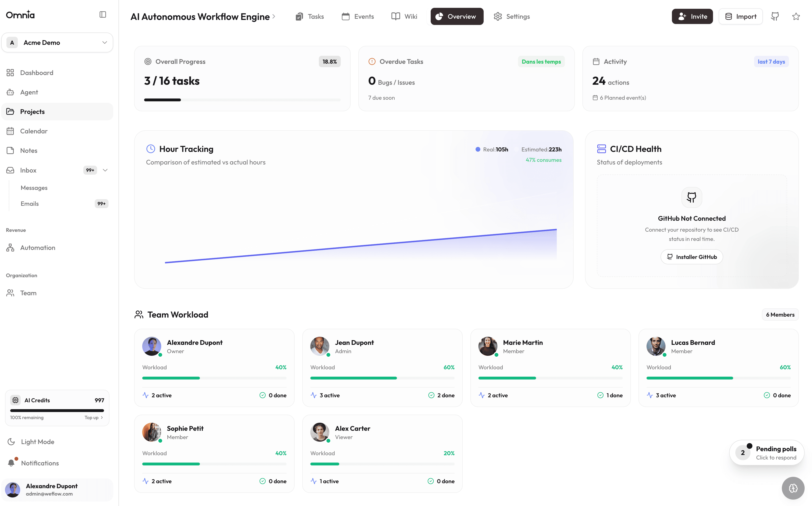Open Alexandre Dupont account menu
The height and width of the screenshot is (506, 812).
click(x=57, y=490)
